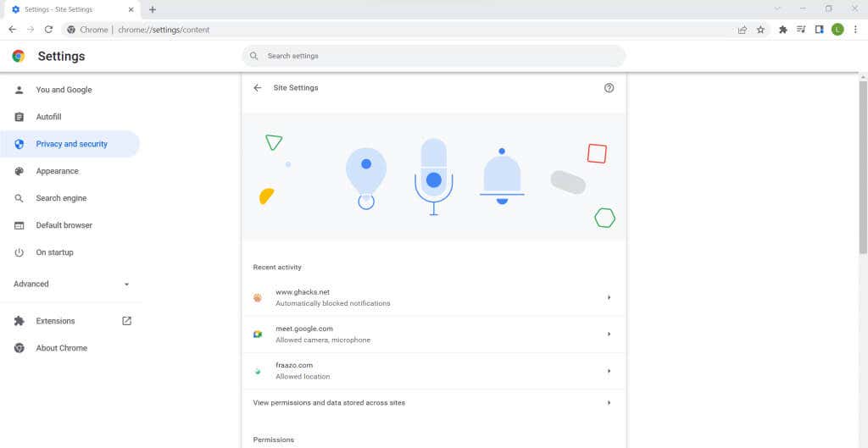Open Extensions page link
The image size is (868, 448).
coord(70,321)
